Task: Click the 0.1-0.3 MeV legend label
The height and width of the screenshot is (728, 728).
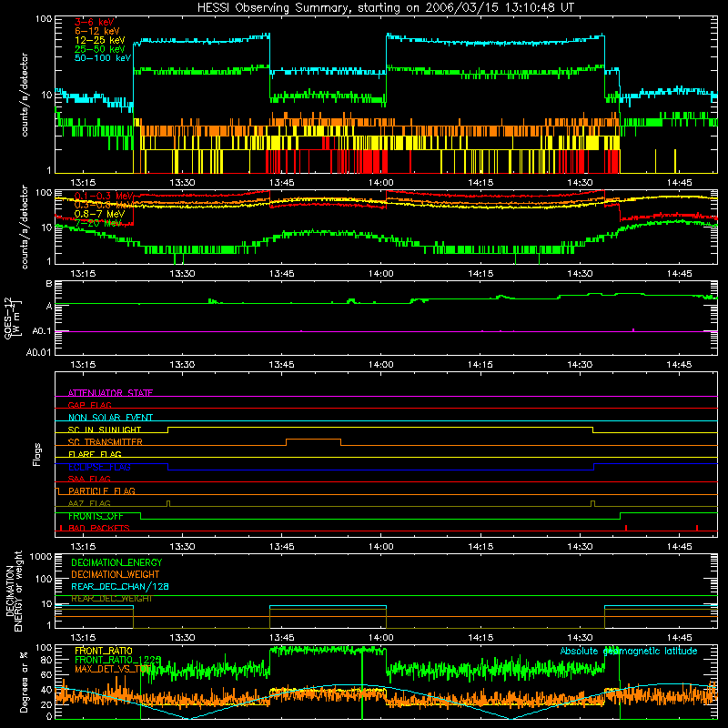Action: tap(103, 196)
